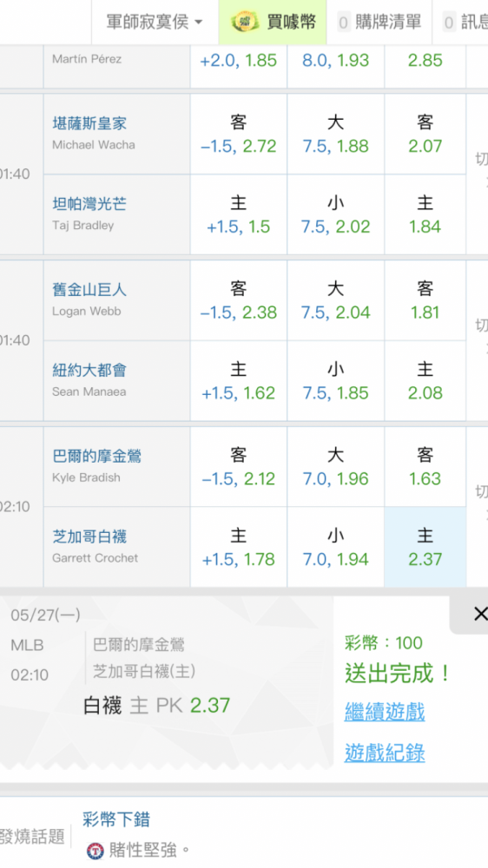The image size is (488, 868).
Task: Choose 芝加哥白襪 spread +1.5, 1.78
Action: coord(239,547)
